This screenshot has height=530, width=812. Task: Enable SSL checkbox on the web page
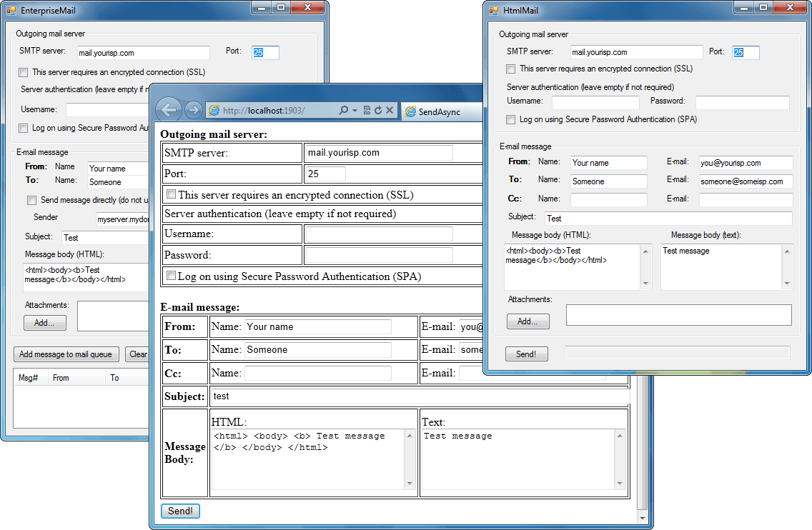coord(171,194)
